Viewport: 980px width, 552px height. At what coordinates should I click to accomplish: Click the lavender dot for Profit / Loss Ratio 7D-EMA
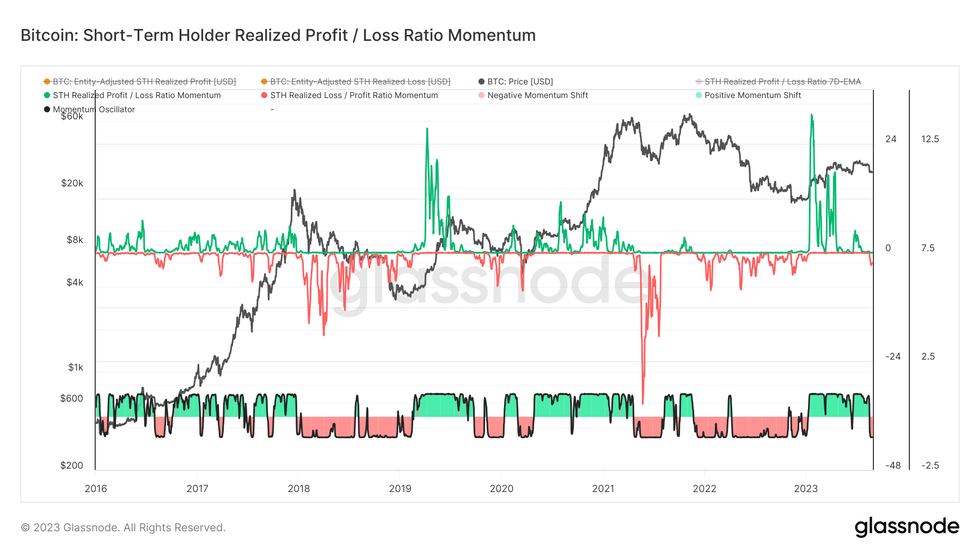[699, 82]
